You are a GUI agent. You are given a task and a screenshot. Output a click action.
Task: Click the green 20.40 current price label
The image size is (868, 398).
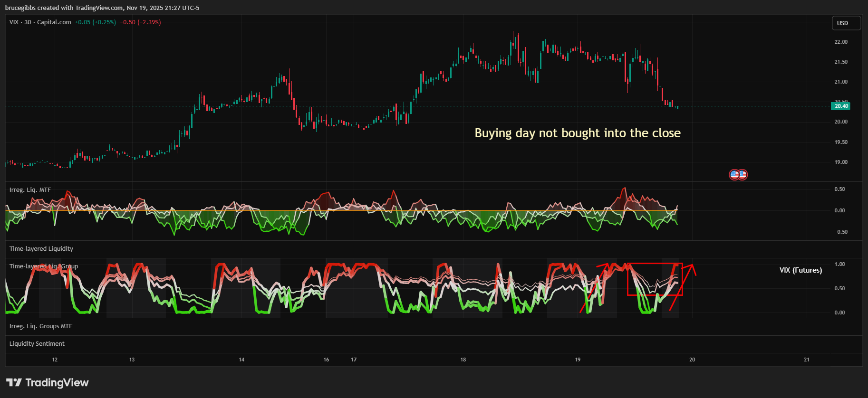[x=841, y=106]
